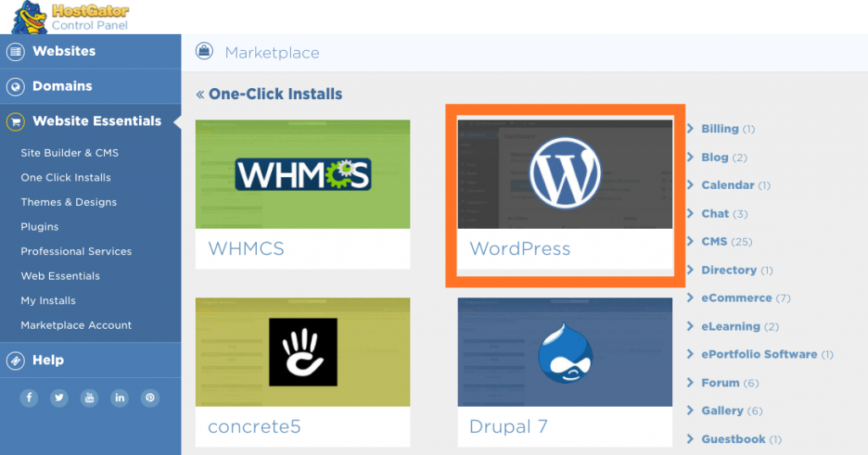Go back via « One-Click Installs heading
Image resolution: width=868 pixels, height=455 pixels.
(x=269, y=94)
